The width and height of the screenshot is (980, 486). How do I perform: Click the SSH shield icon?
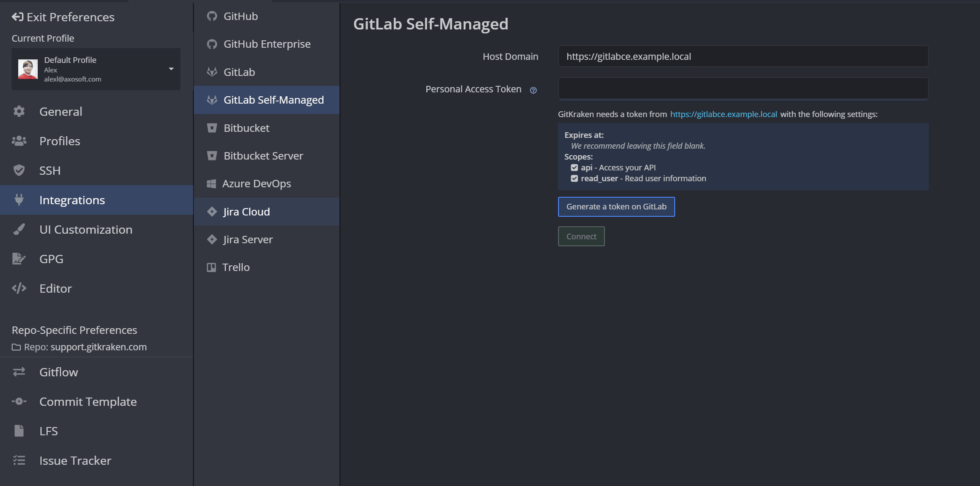(19, 170)
